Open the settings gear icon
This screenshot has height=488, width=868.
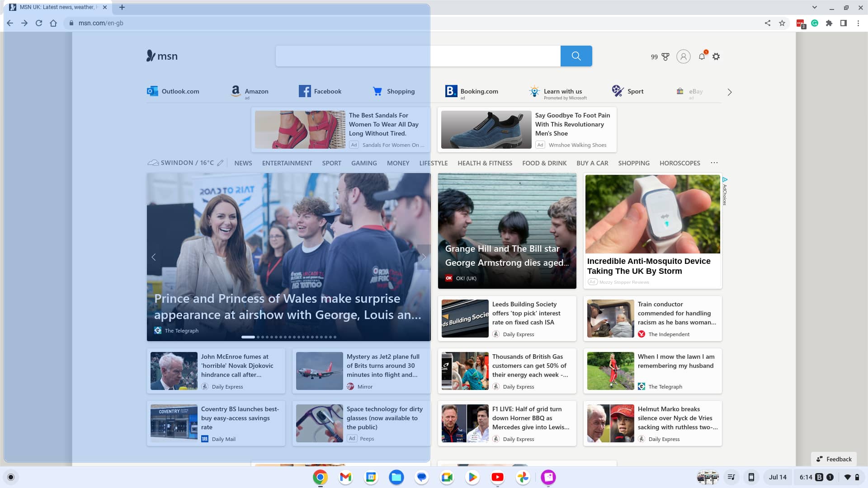[717, 56]
